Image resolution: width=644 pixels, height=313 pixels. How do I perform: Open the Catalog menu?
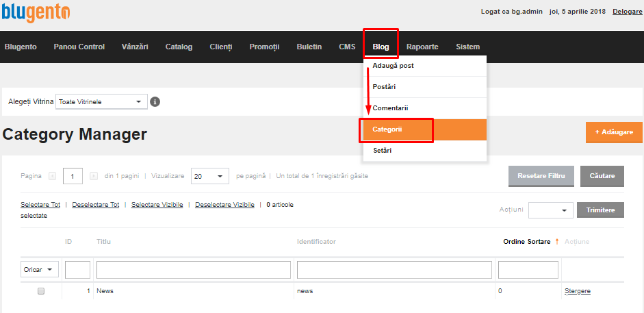[x=179, y=47]
